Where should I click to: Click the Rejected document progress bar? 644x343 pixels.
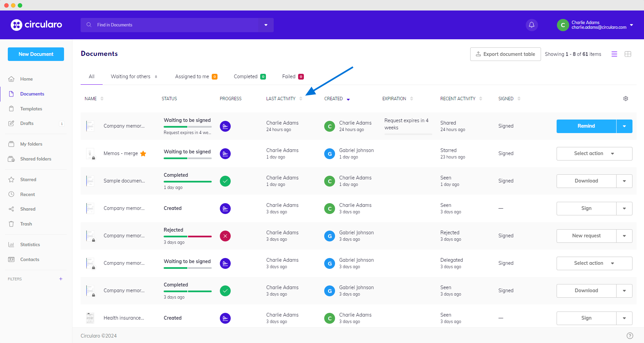tap(187, 236)
